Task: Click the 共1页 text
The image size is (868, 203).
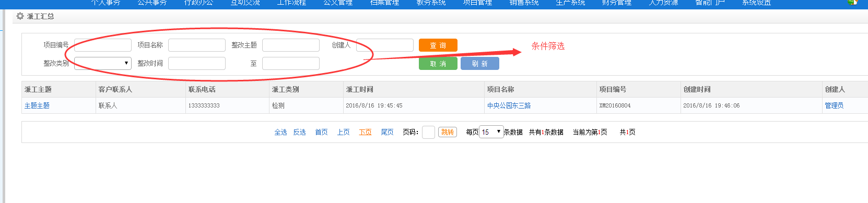Action: point(628,133)
